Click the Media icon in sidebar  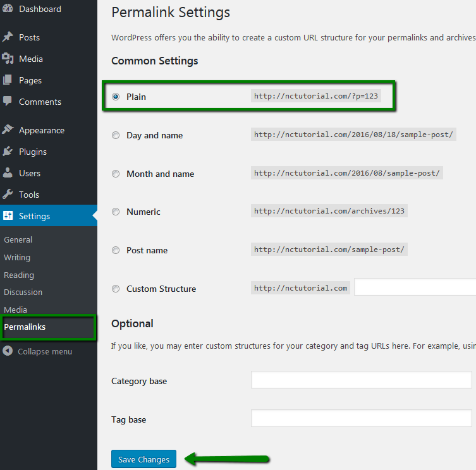pos(8,59)
